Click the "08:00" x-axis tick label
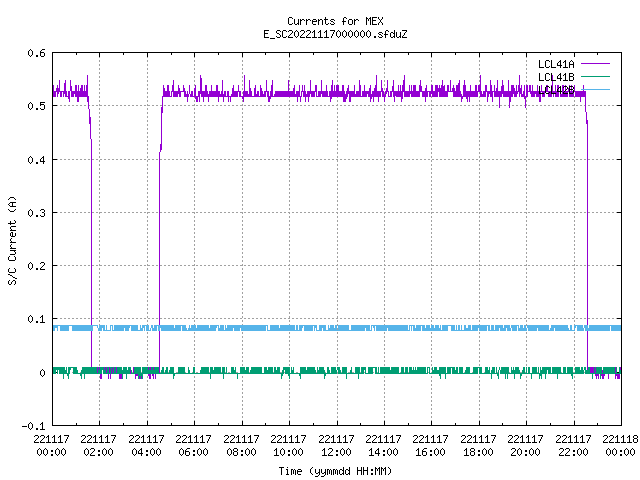This screenshot has width=640, height=480. [241, 452]
